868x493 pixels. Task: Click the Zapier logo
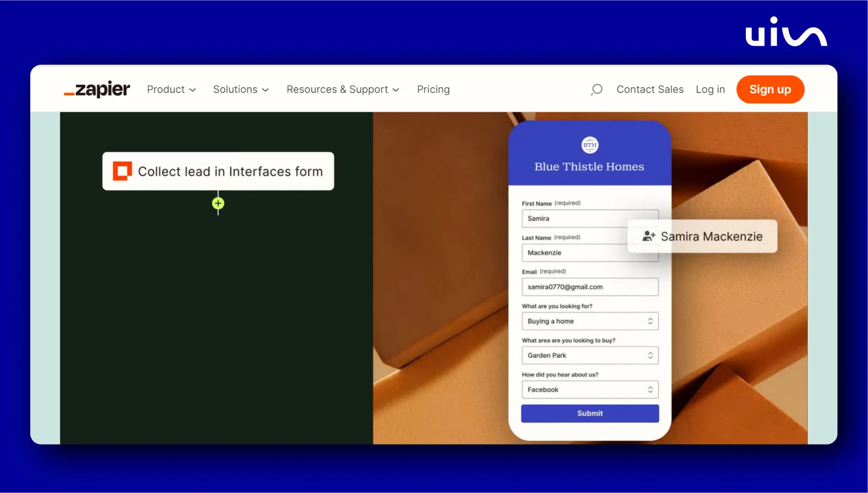pyautogui.click(x=97, y=89)
